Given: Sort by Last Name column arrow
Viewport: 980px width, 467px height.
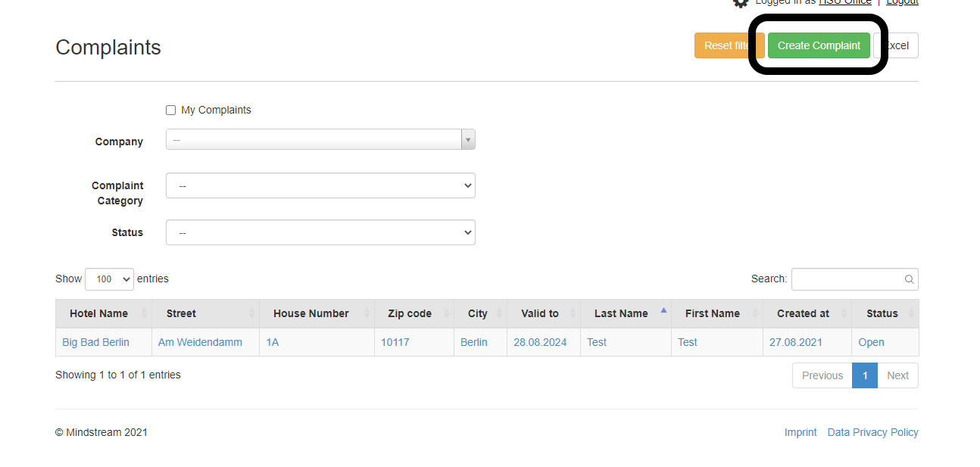Looking at the screenshot, I should pos(663,310).
